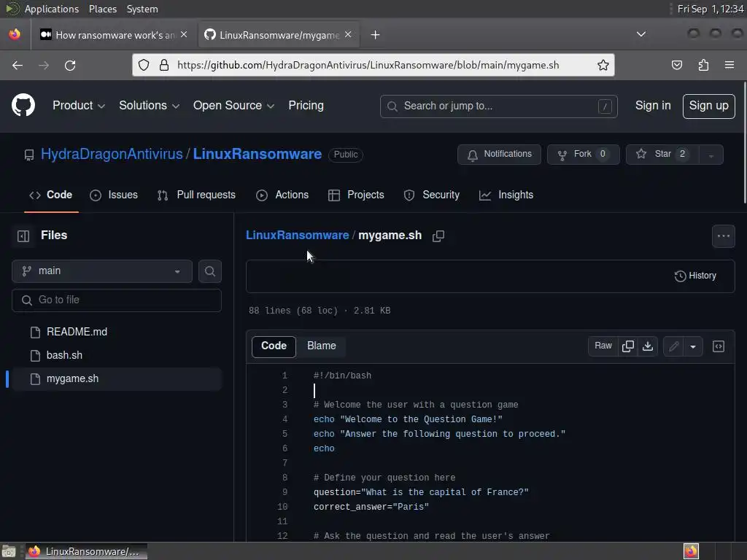Open the LinuxRansomware repository title link

(258, 155)
